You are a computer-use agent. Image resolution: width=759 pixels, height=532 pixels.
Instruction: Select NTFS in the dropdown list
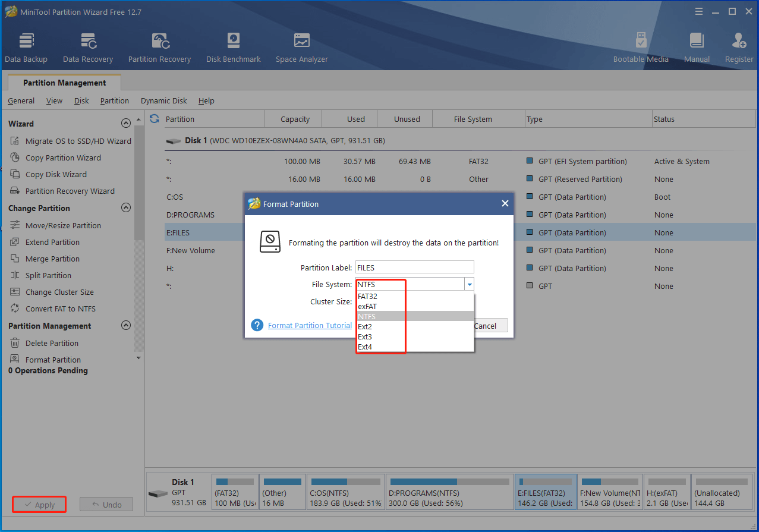click(x=415, y=316)
